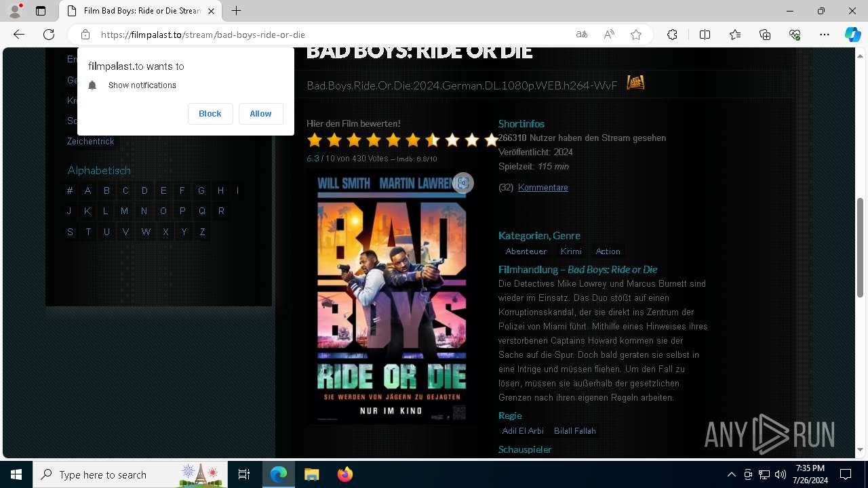Open a new browser tab
This screenshot has width=868, height=488.
(x=236, y=11)
